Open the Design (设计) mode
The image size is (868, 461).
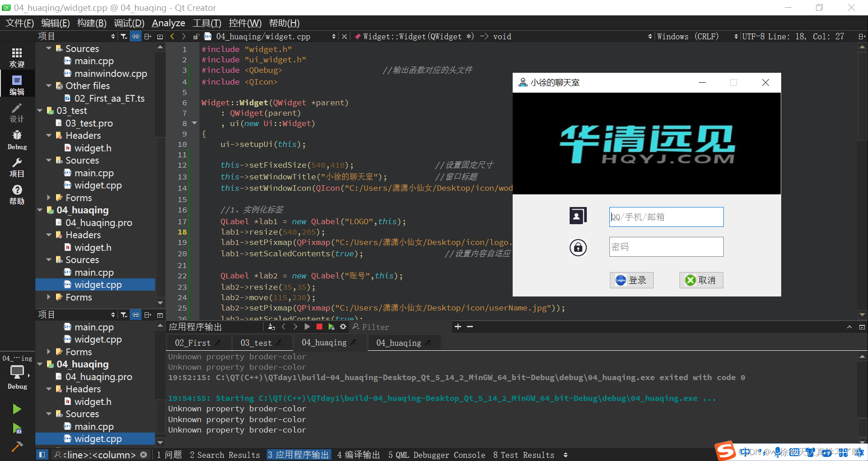click(17, 113)
